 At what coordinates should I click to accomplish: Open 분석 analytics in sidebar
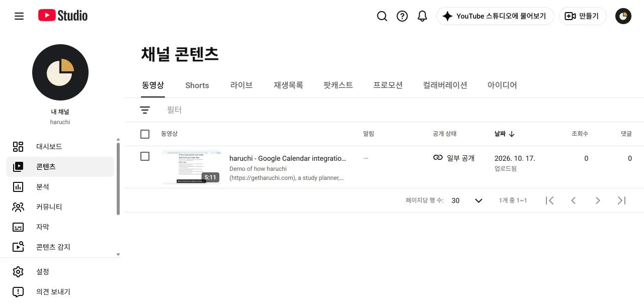tap(60, 187)
